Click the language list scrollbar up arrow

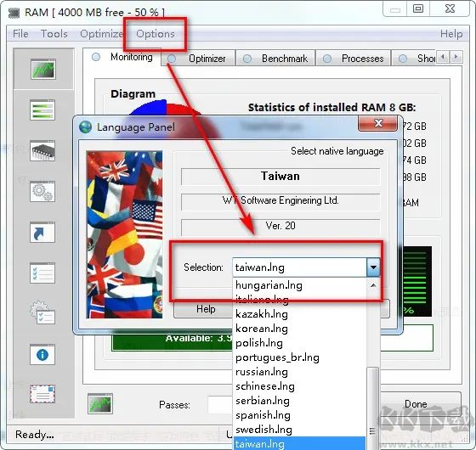tap(373, 285)
